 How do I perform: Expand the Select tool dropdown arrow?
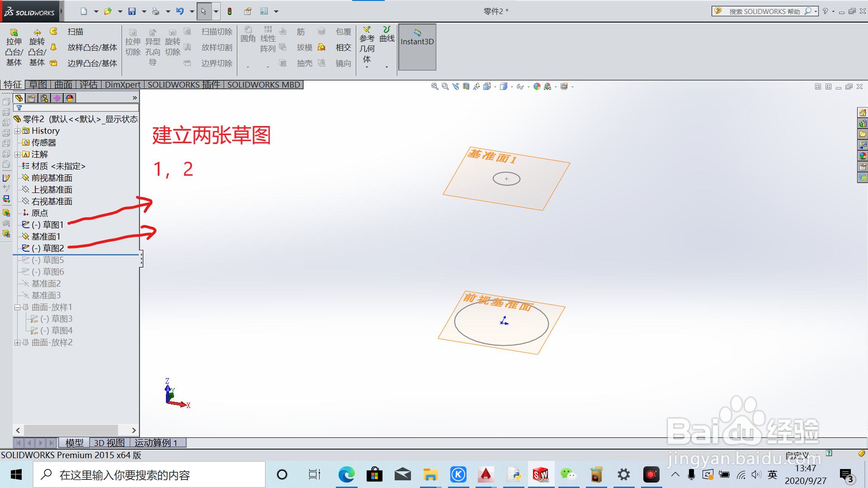[216, 12]
